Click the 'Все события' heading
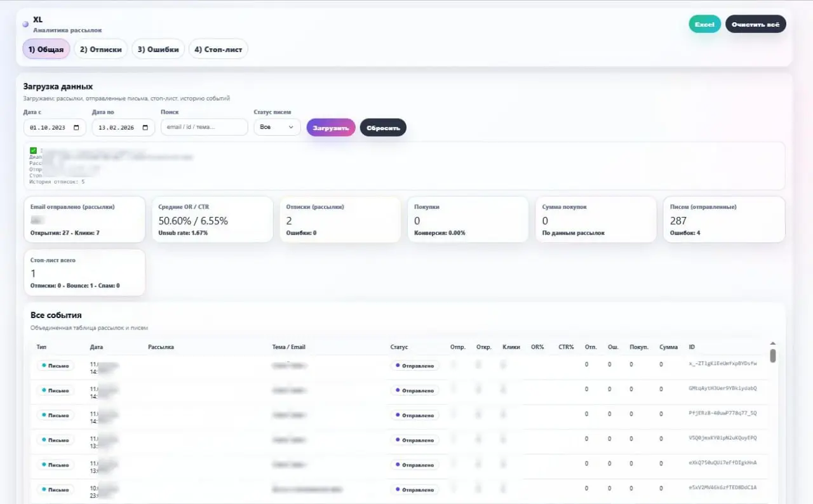 (56, 315)
